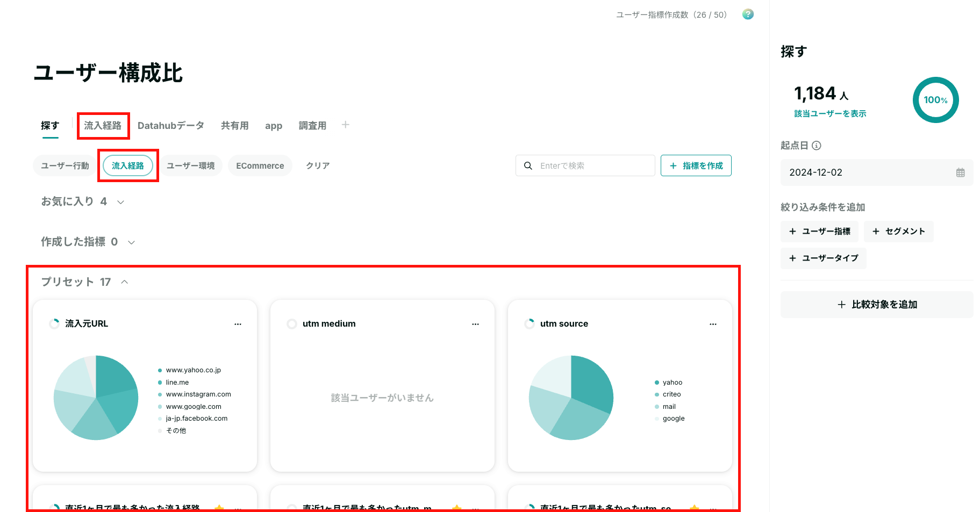Open the utm medium card more options menu

click(475, 324)
